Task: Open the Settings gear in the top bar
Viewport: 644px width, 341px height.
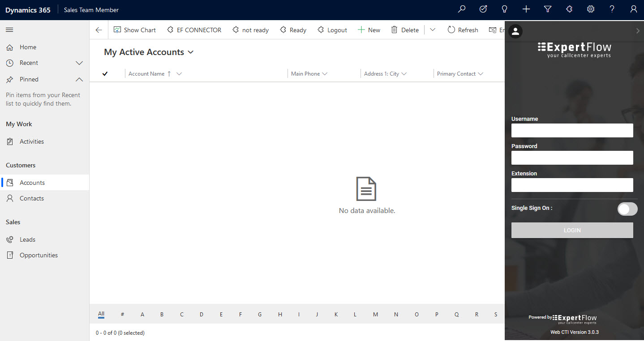Action: pyautogui.click(x=590, y=9)
